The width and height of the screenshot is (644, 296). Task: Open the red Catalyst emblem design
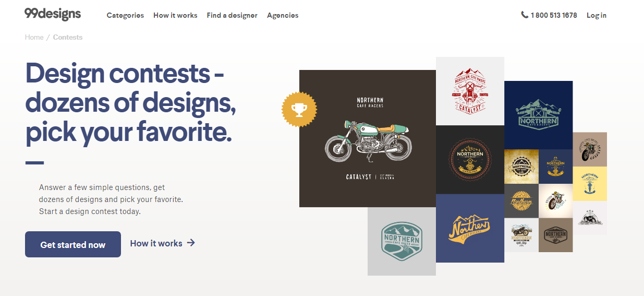[x=470, y=91]
